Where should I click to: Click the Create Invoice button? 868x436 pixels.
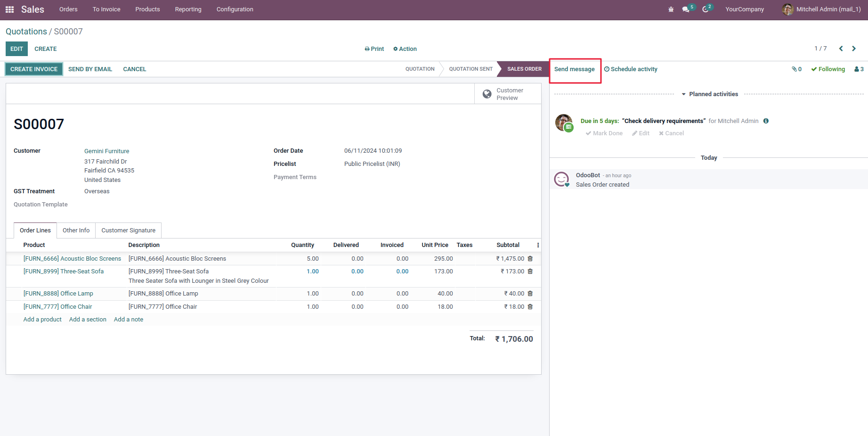point(34,69)
